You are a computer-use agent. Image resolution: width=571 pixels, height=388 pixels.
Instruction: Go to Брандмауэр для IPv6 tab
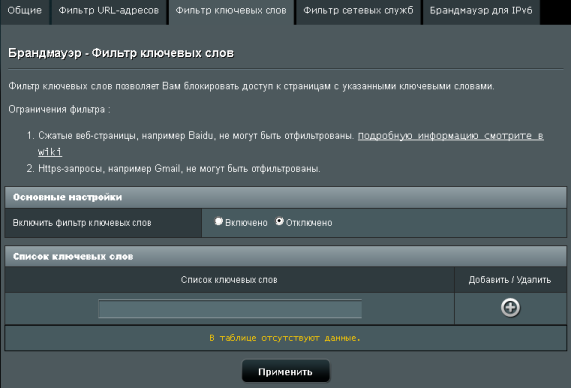point(481,11)
